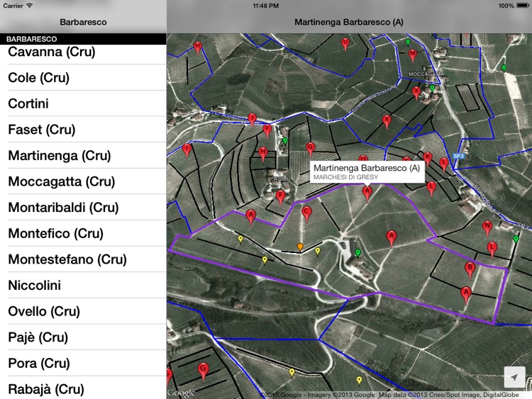Tap the A pin under the callout
Screen dimensions: 532x399
coord(367,193)
